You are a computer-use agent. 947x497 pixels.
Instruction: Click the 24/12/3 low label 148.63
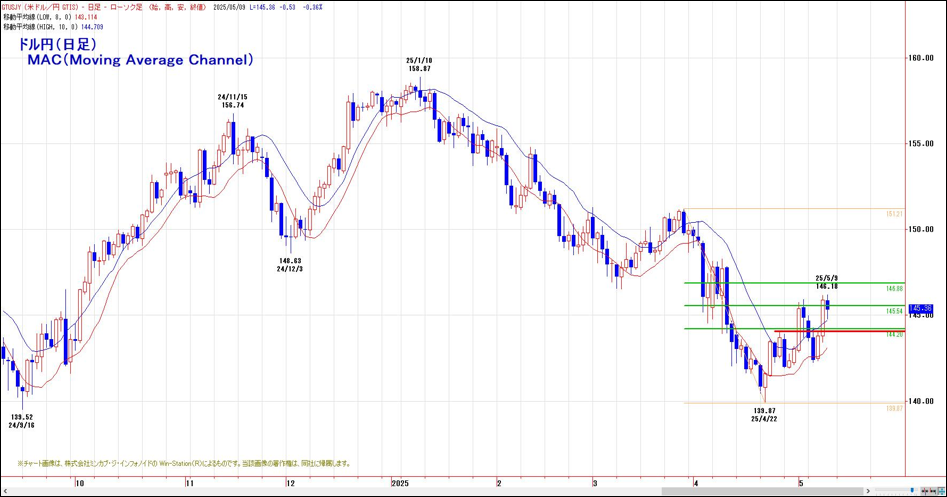(x=290, y=265)
